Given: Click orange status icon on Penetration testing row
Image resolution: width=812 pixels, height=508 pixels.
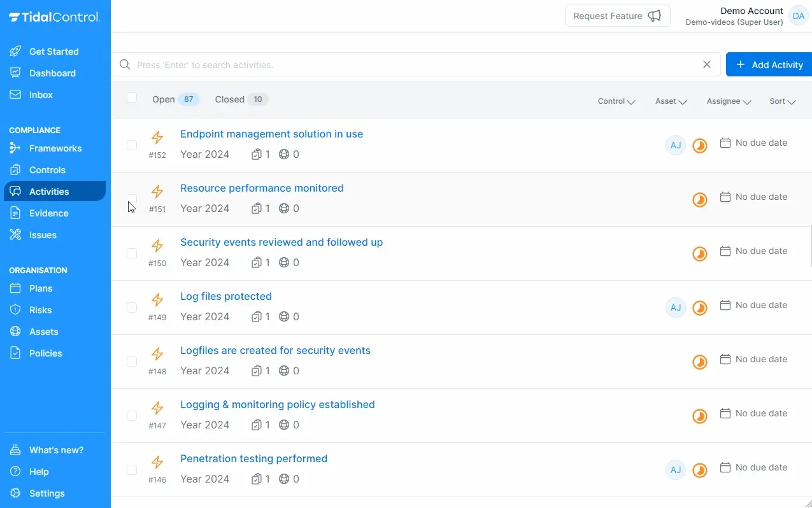Looking at the screenshot, I should (x=699, y=470).
